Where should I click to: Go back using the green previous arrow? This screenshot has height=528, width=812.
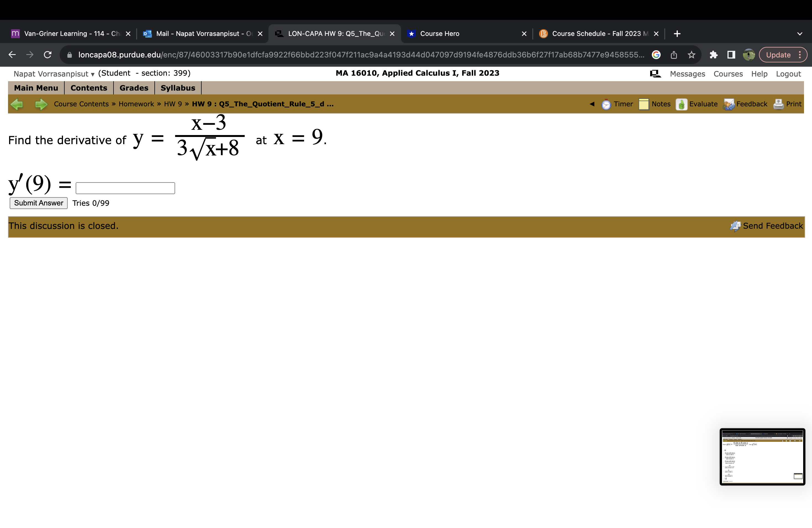pyautogui.click(x=17, y=104)
